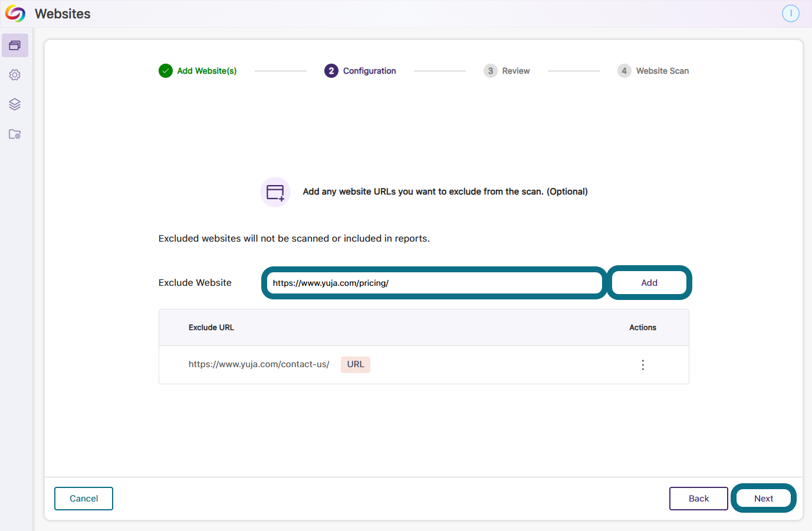Image resolution: width=812 pixels, height=531 pixels.
Task: Click the Exclude URL column header
Action: click(x=211, y=328)
